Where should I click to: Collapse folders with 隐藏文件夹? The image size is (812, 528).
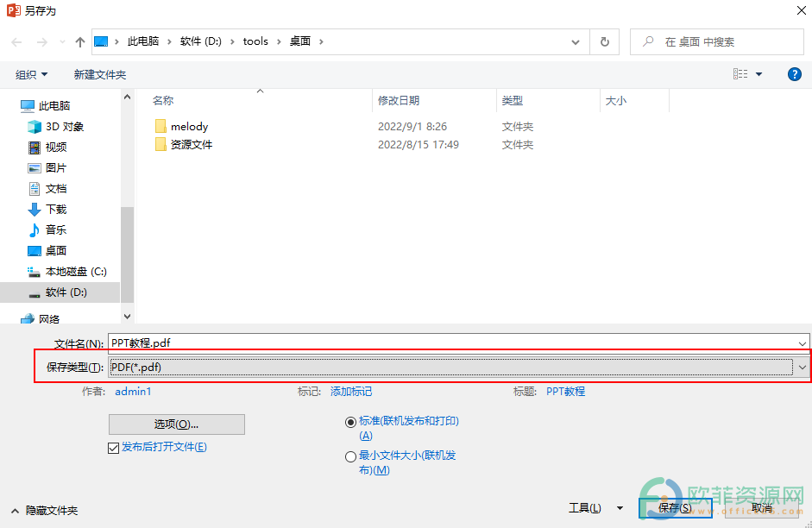click(x=45, y=511)
